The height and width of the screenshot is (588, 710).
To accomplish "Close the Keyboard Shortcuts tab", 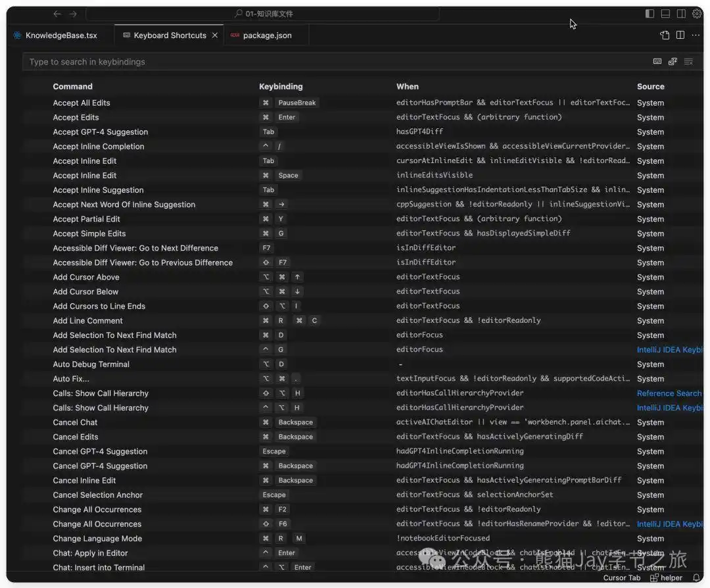I will coord(215,35).
